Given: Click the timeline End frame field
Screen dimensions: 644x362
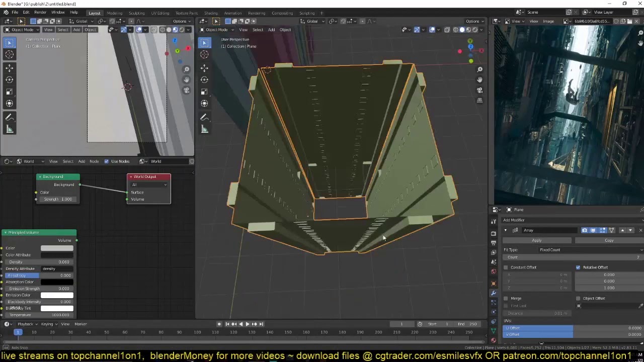Looking at the screenshot, I should (x=467, y=324).
